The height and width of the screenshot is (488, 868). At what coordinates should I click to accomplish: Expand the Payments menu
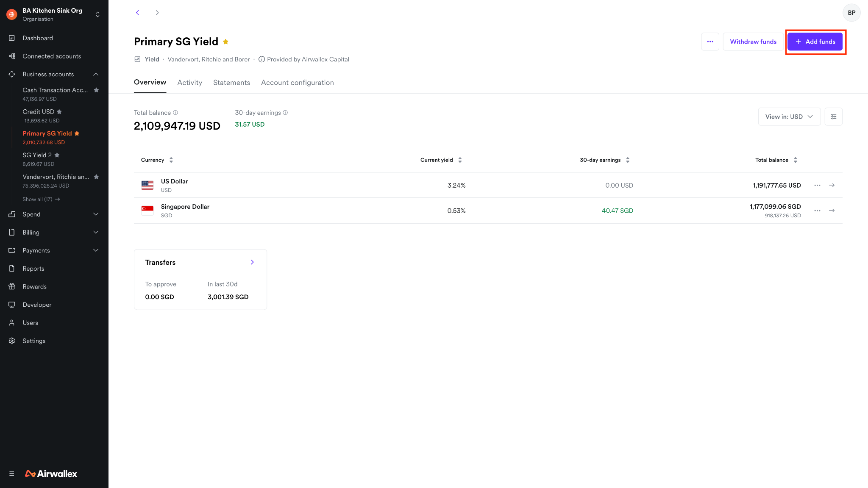(96, 250)
